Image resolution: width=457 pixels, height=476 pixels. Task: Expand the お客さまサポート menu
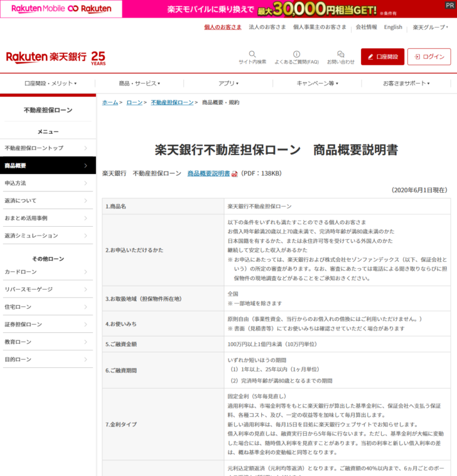pos(406,83)
